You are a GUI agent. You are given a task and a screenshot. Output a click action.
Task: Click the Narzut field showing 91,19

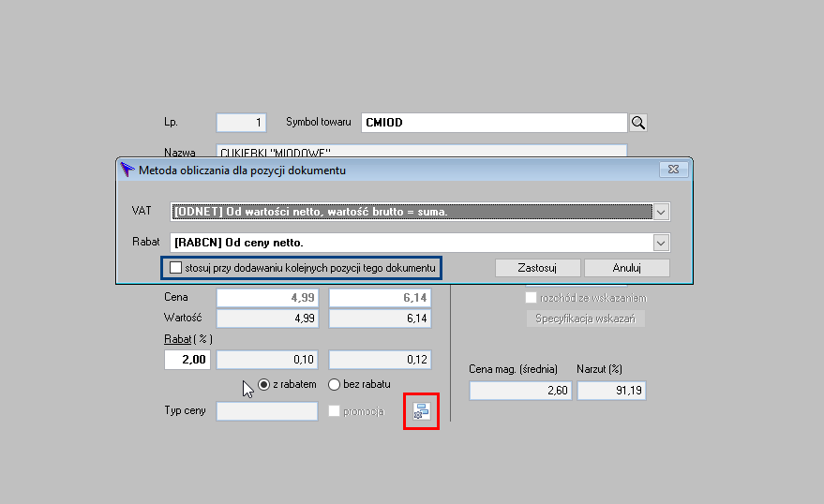612,391
